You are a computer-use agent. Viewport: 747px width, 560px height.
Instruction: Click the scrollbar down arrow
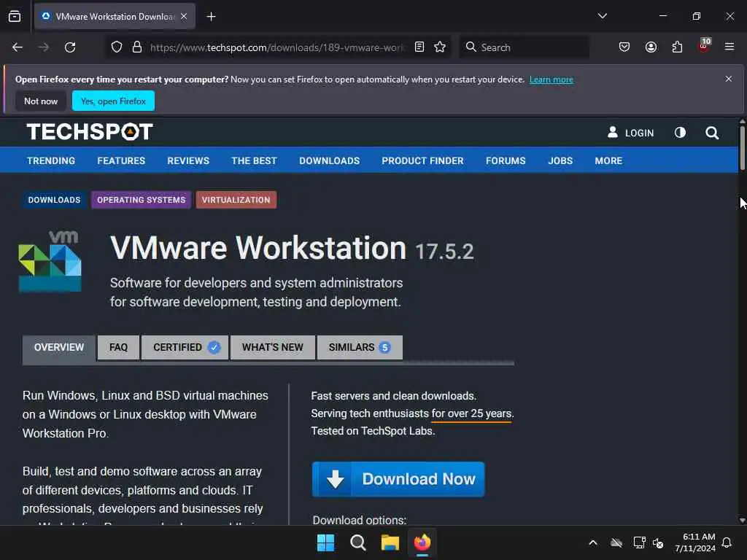click(742, 521)
